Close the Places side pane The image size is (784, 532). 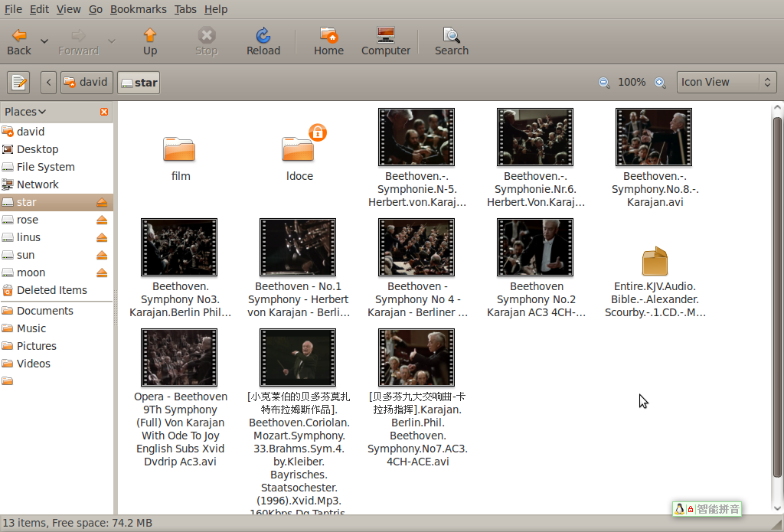(x=104, y=112)
